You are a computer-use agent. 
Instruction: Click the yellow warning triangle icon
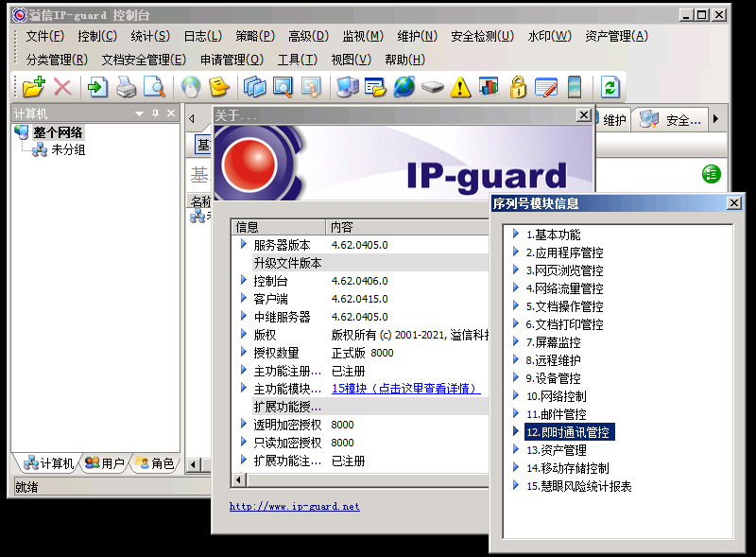point(460,88)
